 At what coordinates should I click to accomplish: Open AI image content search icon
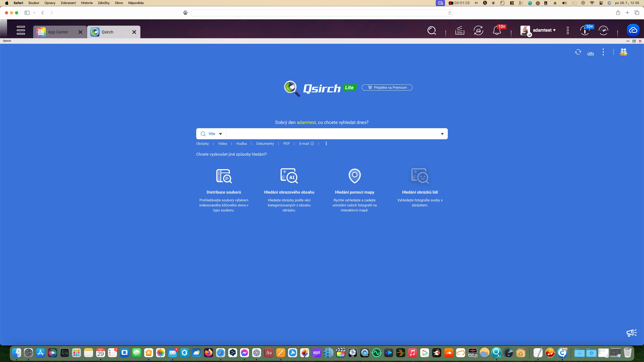coord(289,176)
